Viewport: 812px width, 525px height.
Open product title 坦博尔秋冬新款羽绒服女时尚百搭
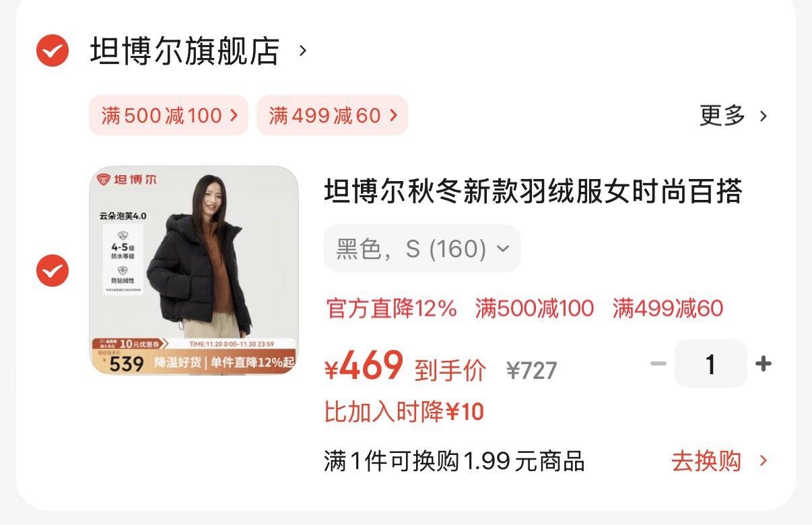click(533, 192)
